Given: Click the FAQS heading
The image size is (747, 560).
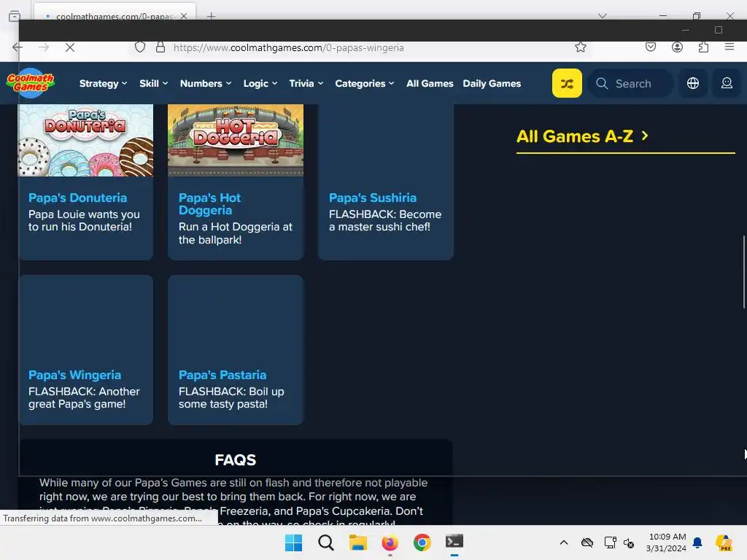Looking at the screenshot, I should pos(236,460).
